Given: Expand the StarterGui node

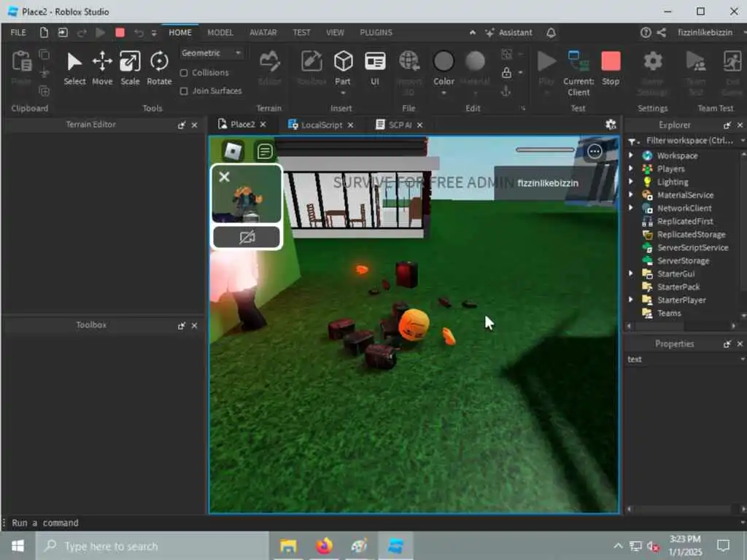Looking at the screenshot, I should (631, 273).
